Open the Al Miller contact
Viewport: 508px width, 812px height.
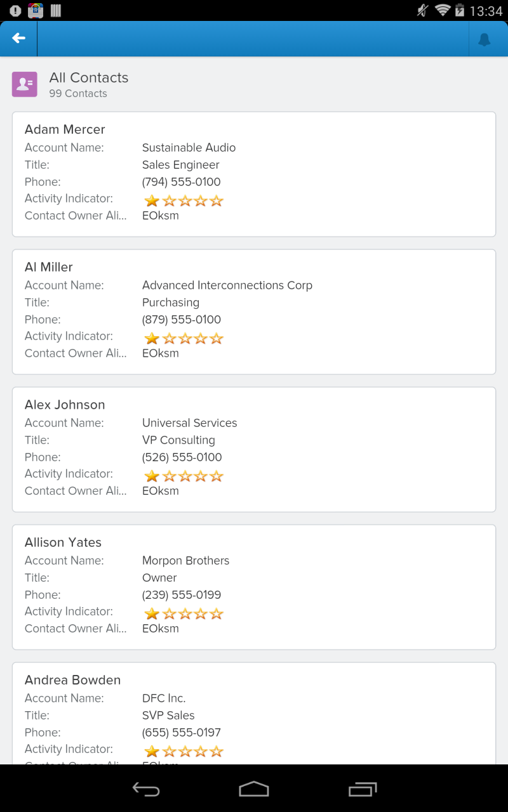[x=49, y=267]
